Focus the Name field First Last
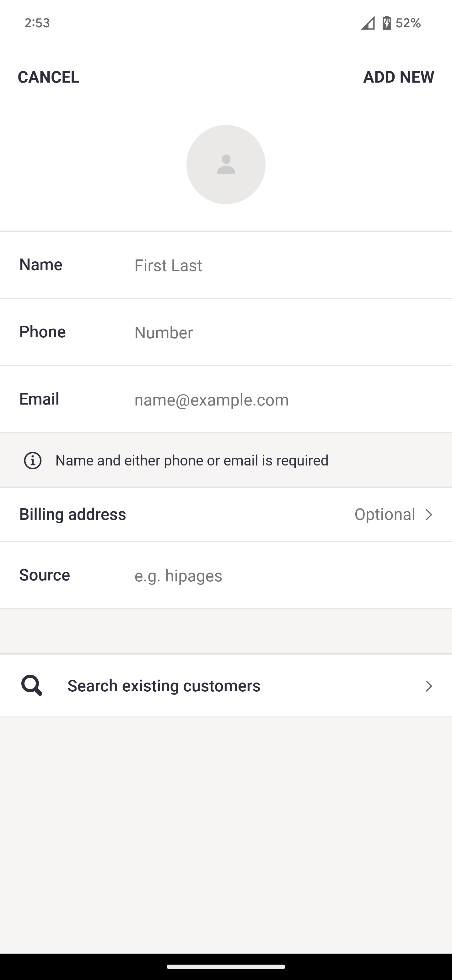This screenshot has height=980, width=452. pyautogui.click(x=281, y=265)
